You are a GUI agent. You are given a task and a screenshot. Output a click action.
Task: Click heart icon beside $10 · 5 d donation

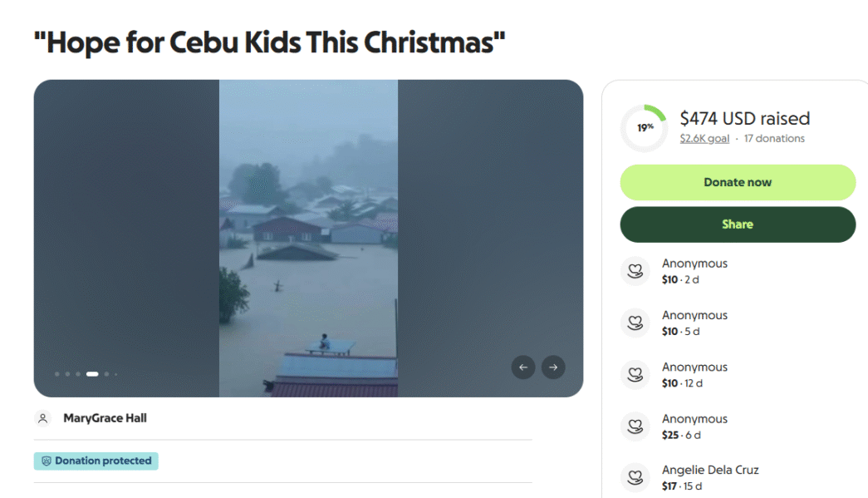(635, 323)
